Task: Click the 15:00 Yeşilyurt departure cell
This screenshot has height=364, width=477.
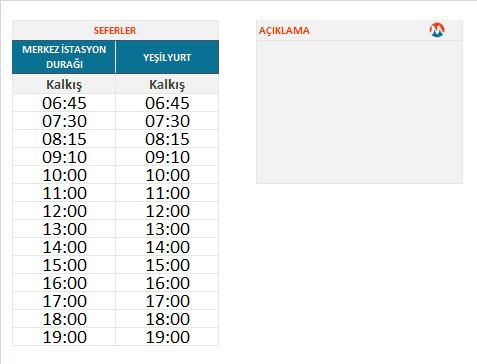Action: 167,265
